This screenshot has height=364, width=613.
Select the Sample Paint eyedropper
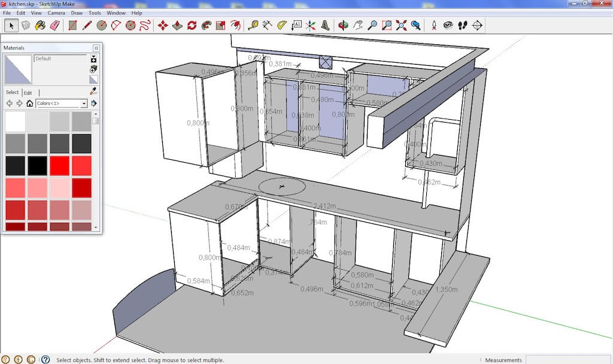click(x=93, y=91)
